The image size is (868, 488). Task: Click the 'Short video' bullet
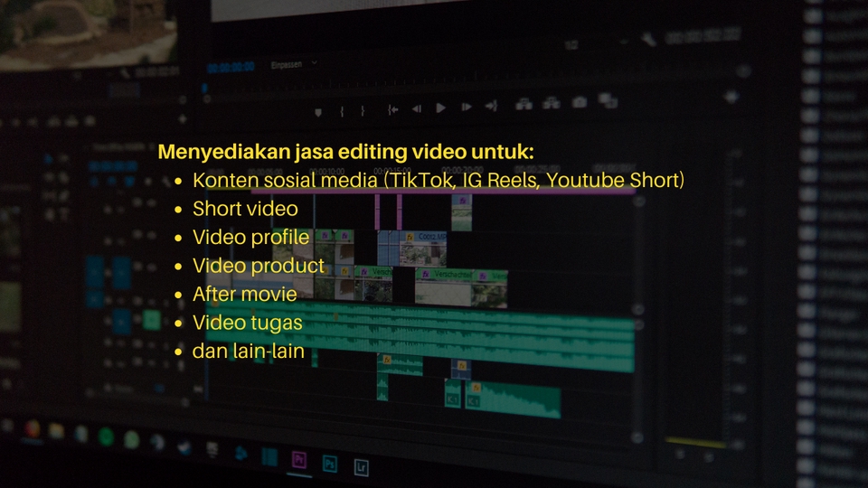point(245,209)
